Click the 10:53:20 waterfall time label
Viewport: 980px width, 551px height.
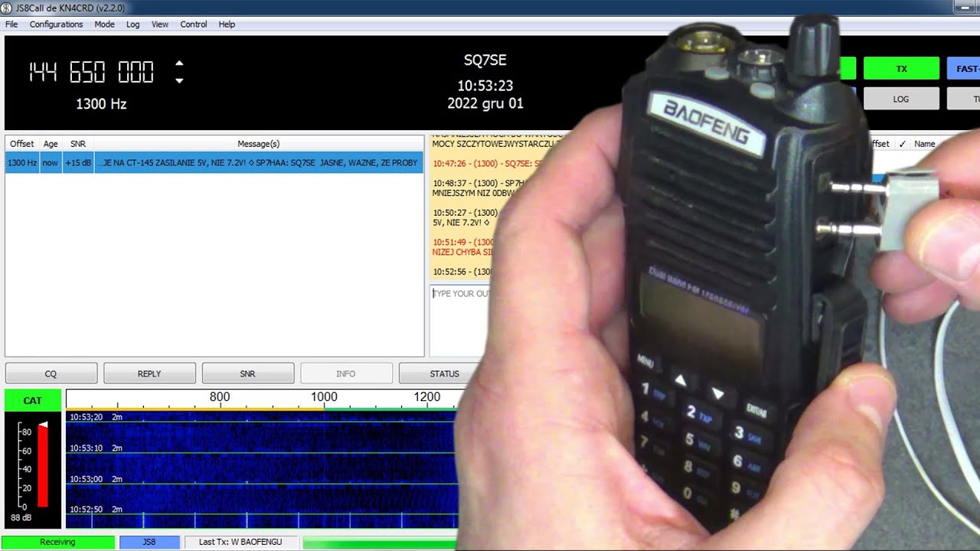pos(86,417)
